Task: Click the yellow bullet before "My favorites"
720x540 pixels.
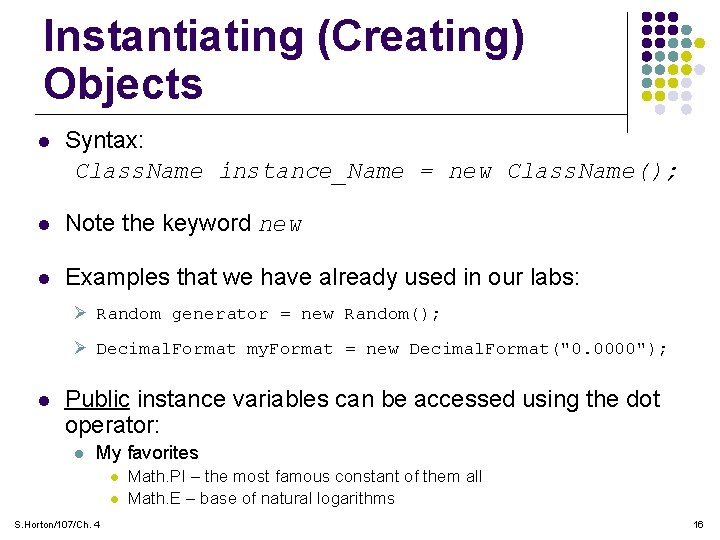Action: pos(78,454)
